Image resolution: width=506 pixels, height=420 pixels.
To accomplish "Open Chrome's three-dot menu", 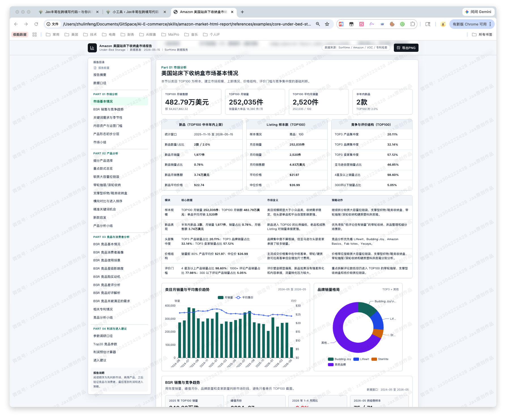I will tap(490, 24).
